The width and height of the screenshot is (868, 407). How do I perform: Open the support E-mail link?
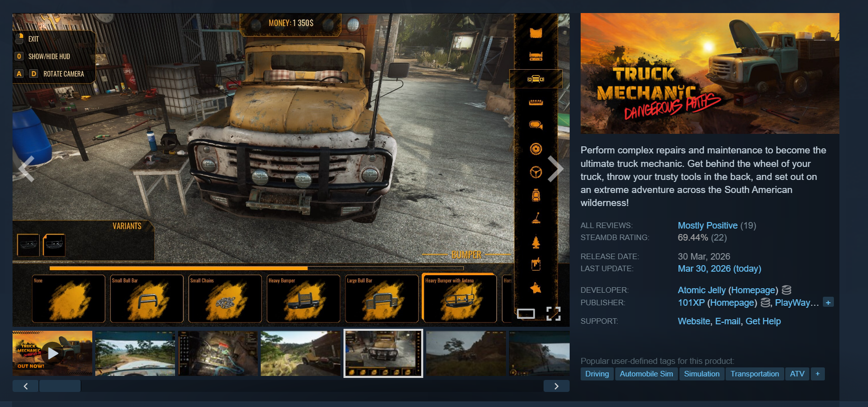click(728, 321)
